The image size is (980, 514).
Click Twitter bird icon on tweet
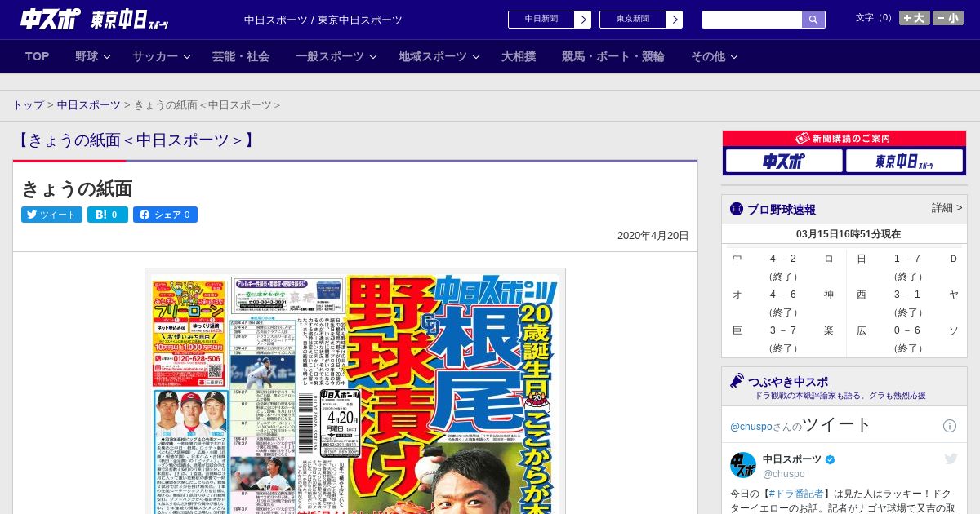[951, 459]
